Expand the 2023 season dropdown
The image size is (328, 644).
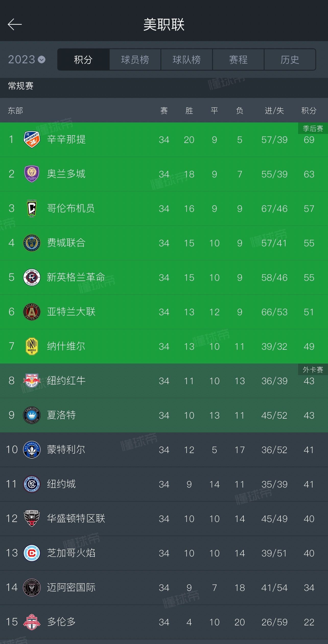coord(27,59)
